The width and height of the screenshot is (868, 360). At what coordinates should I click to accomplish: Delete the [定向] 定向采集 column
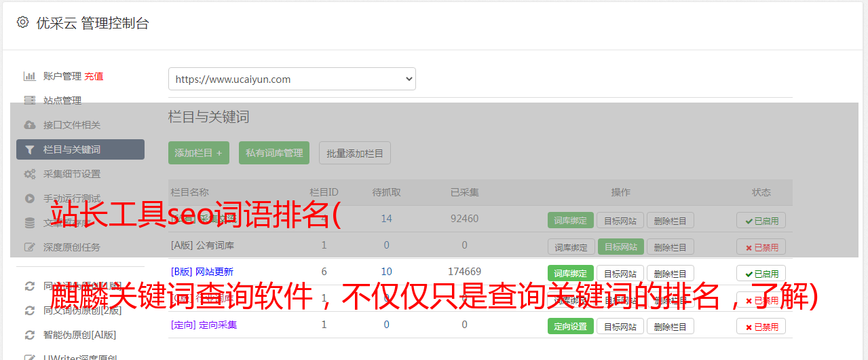pos(671,326)
